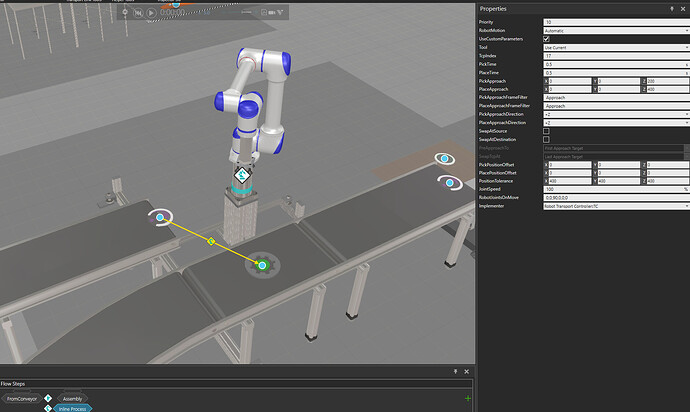690x412 pixels.
Task: Pin the Flow Steps panel
Action: (x=455, y=372)
